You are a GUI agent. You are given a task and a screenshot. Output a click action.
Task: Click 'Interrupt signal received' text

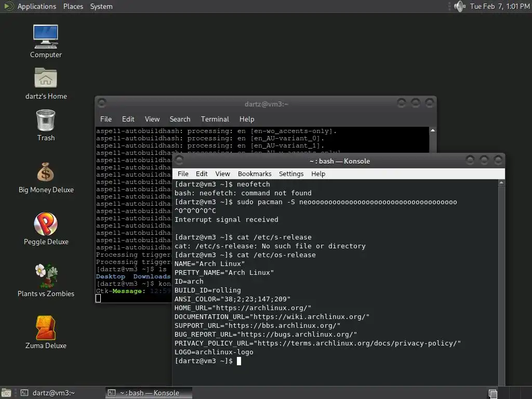point(227,220)
